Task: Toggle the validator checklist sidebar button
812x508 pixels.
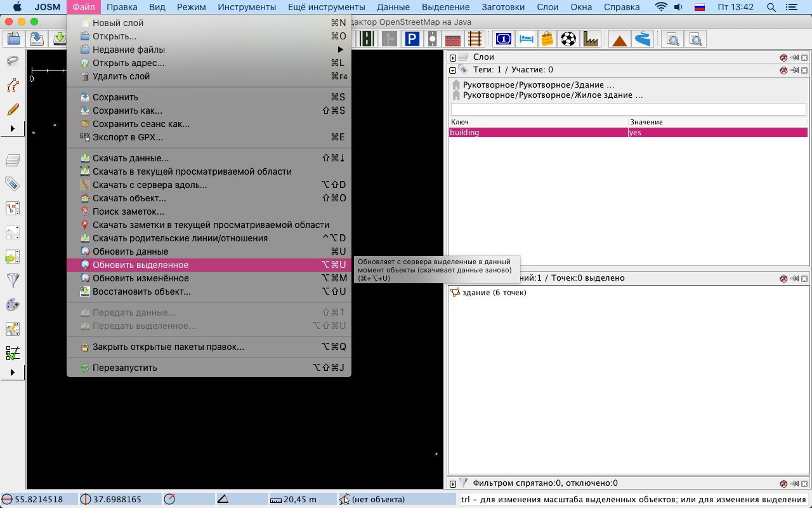Action: [x=13, y=353]
